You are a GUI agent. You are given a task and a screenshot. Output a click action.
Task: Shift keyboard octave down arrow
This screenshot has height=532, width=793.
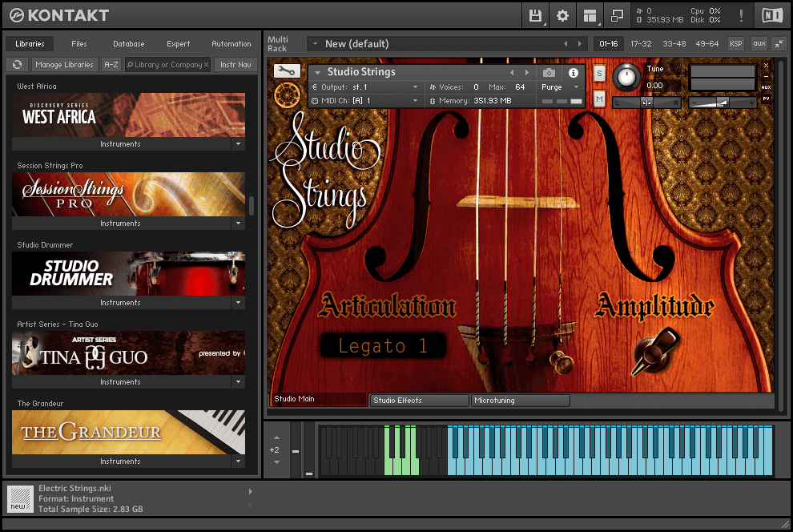click(x=276, y=462)
